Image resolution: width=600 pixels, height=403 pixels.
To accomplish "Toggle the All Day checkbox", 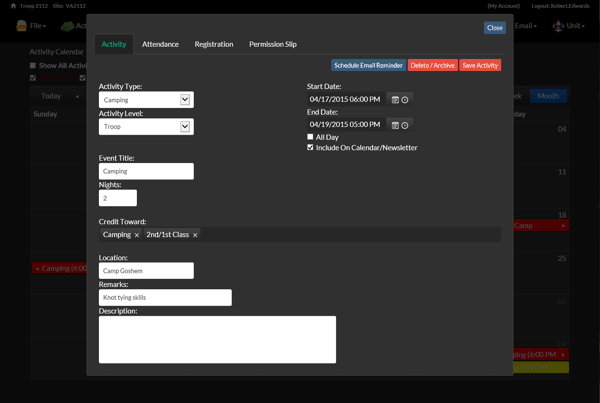I will point(310,137).
